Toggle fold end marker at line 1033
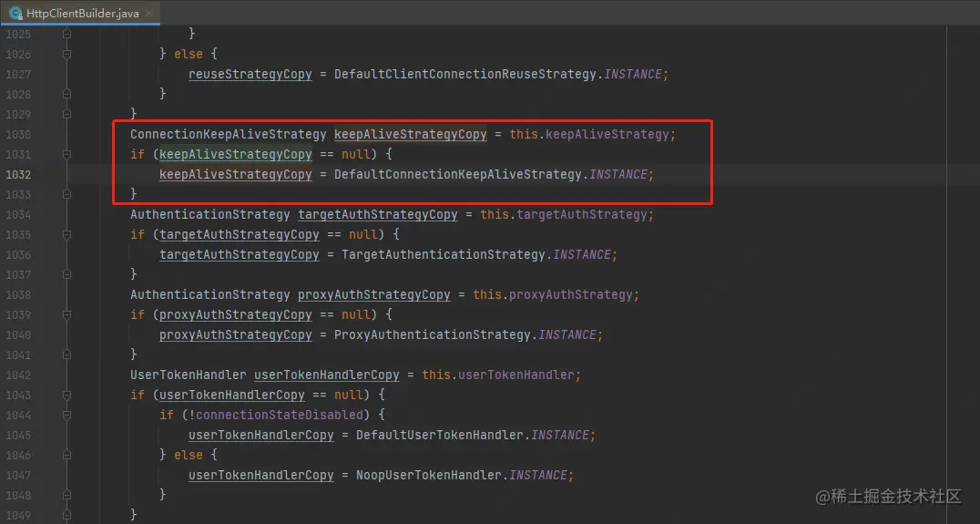980x524 pixels. click(66, 194)
